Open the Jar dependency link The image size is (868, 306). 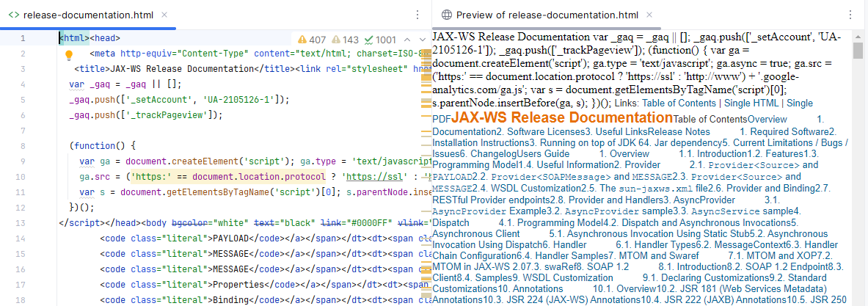pos(689,142)
